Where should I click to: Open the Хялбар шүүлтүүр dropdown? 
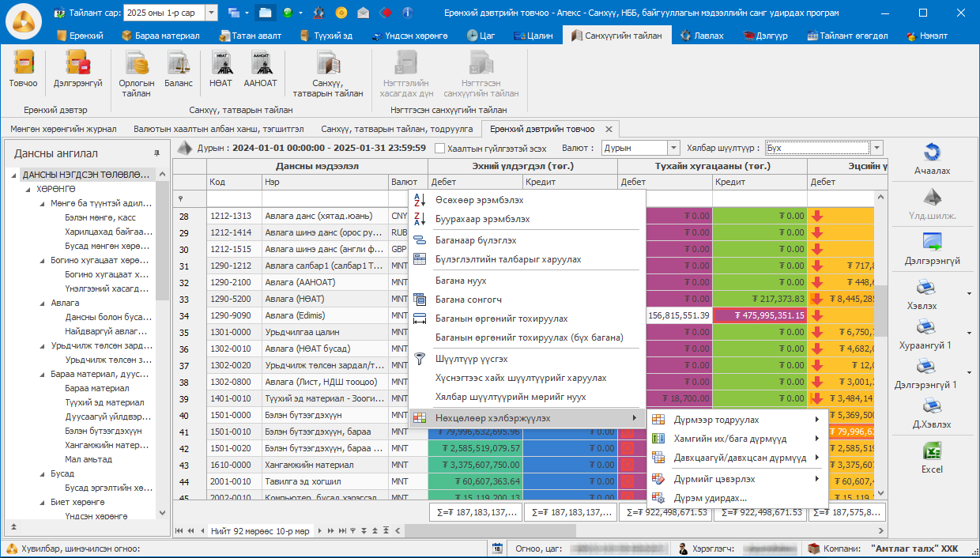coord(876,148)
